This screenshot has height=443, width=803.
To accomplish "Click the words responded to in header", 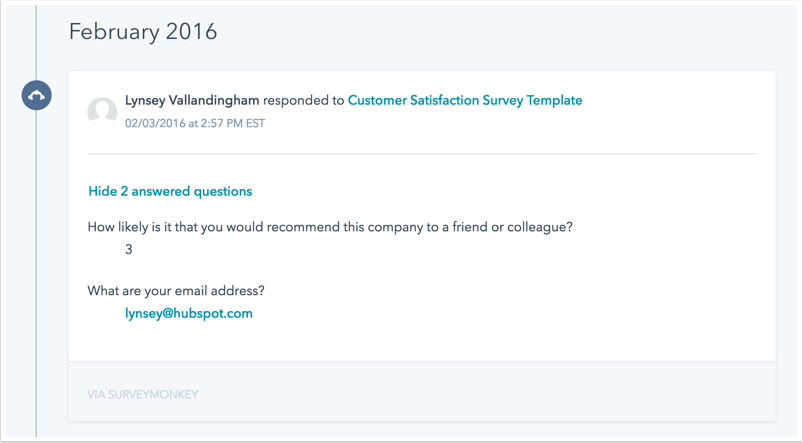I will click(304, 101).
